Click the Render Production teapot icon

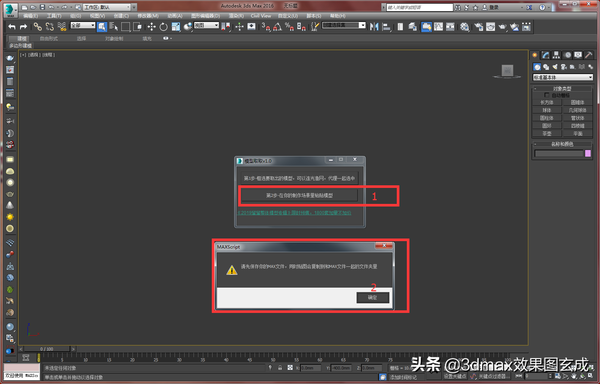pyautogui.click(x=502, y=27)
